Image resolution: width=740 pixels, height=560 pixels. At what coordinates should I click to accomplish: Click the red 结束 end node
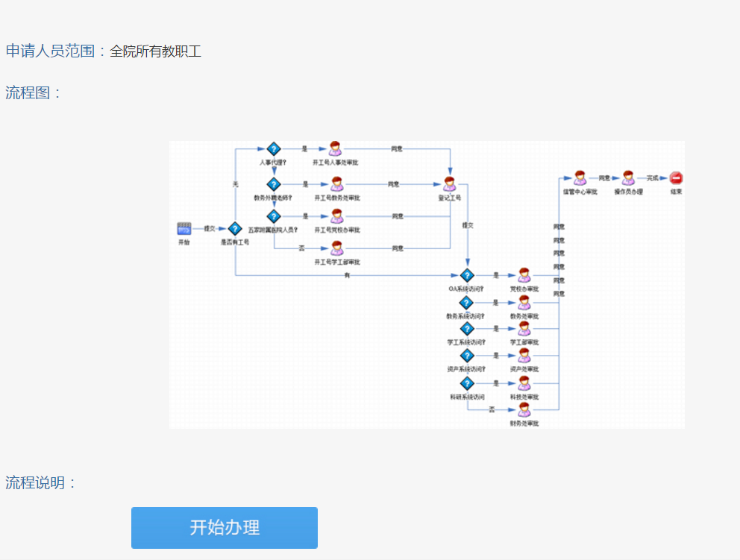(x=676, y=178)
